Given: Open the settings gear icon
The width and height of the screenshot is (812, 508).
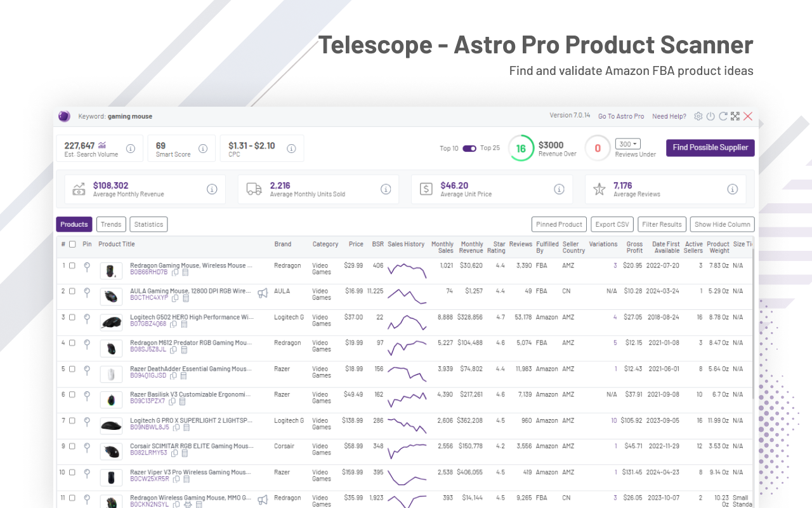Looking at the screenshot, I should [x=698, y=116].
